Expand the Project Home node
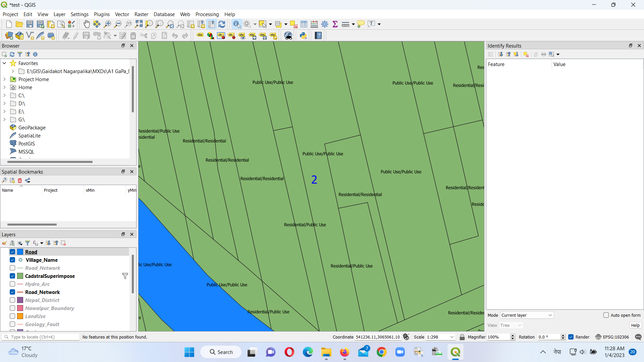 tap(4, 79)
